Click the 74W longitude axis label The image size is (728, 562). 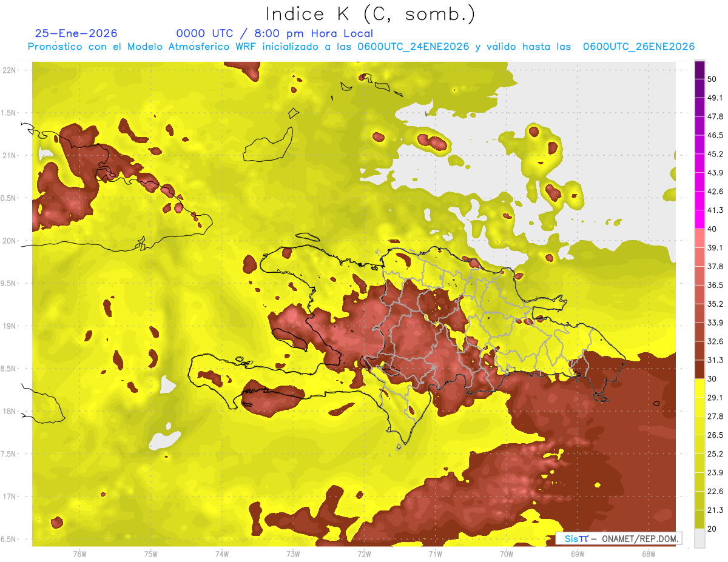[221, 554]
